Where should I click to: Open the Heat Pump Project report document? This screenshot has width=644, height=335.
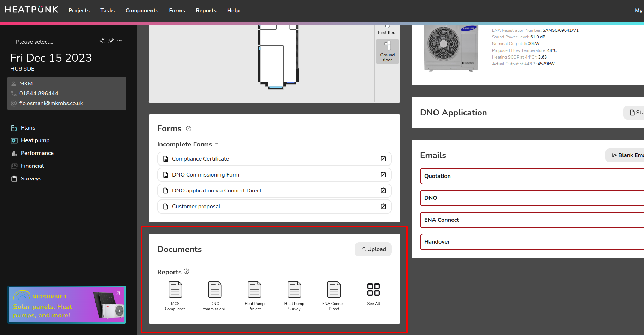255,296
